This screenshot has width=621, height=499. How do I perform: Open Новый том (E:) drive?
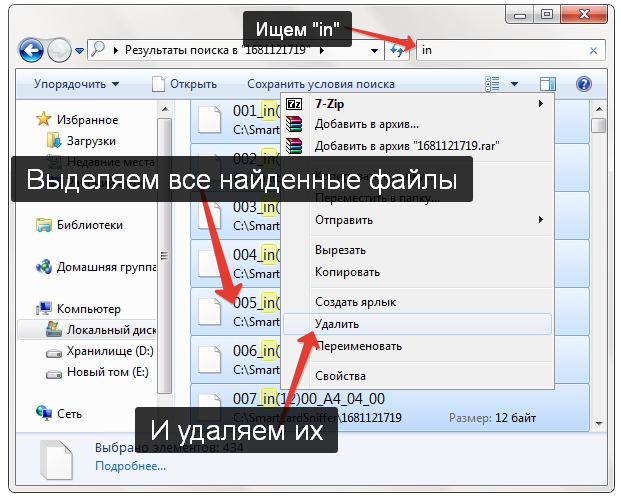(x=108, y=372)
